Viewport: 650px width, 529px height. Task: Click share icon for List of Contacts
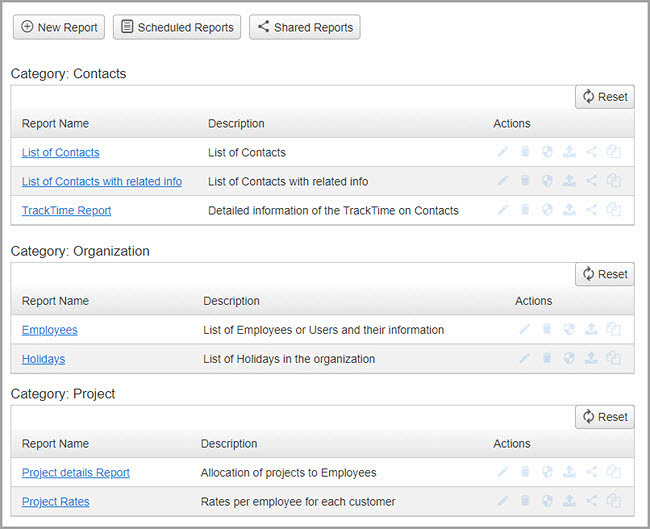[591, 153]
